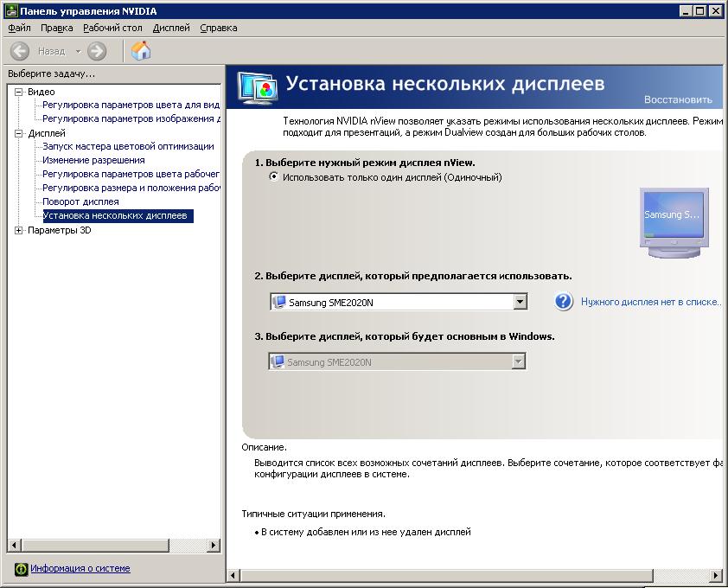This screenshot has height=588, width=728.
Task: Select single display radio button
Action: tap(274, 176)
